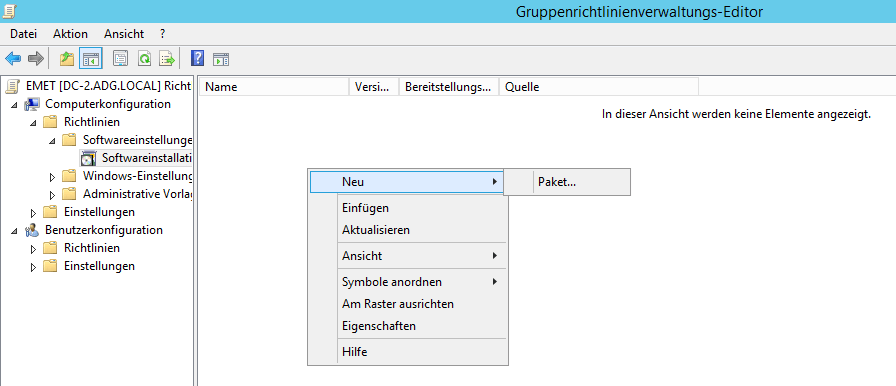Click the EMET policy scroll icon

pos(12,86)
